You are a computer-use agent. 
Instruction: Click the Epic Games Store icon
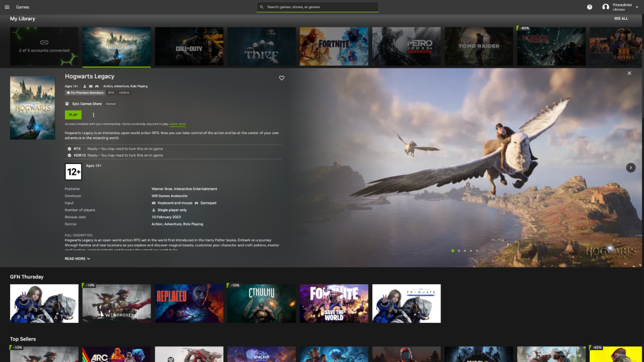point(67,104)
